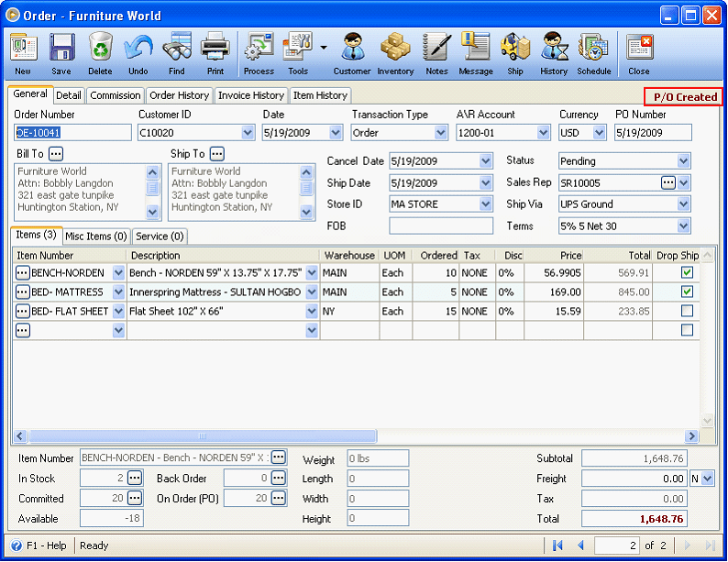Image resolution: width=728 pixels, height=562 pixels.
Task: Click the FOB input field
Action: [x=440, y=226]
